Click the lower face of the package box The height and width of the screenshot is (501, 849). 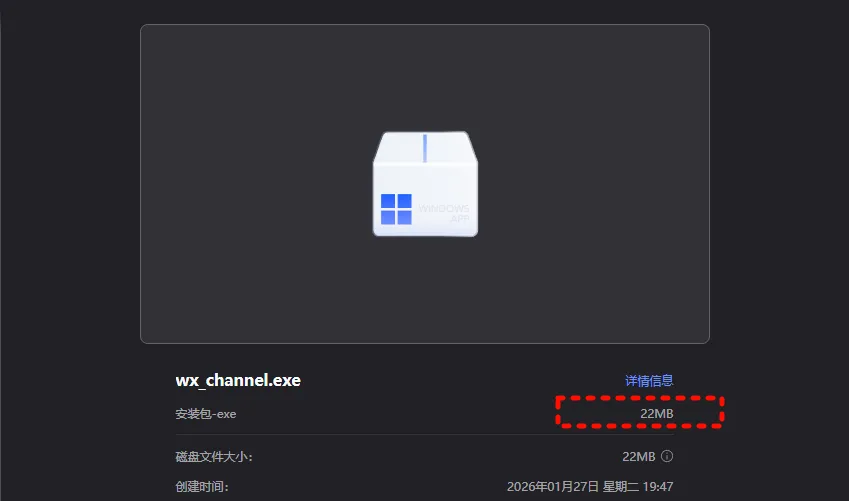(x=425, y=200)
